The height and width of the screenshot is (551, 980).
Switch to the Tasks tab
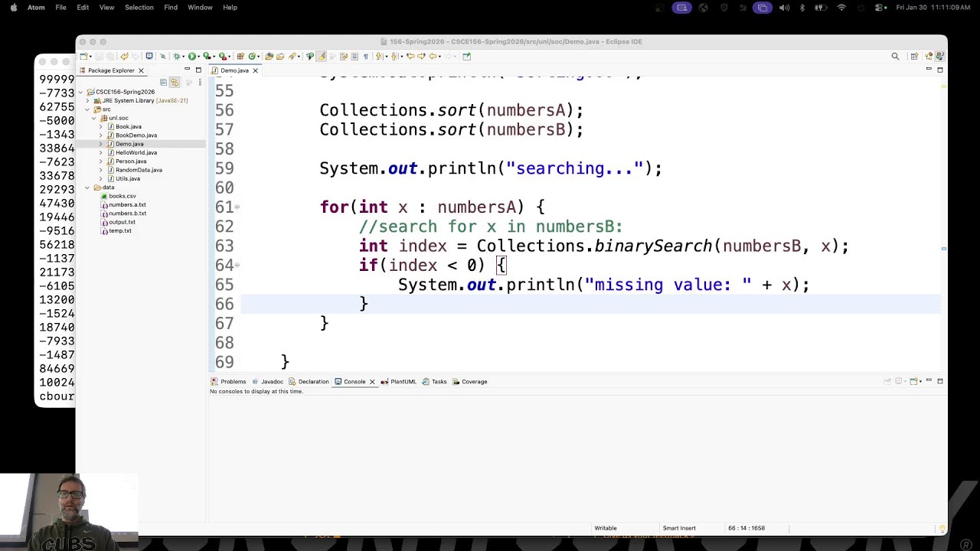pos(434,381)
